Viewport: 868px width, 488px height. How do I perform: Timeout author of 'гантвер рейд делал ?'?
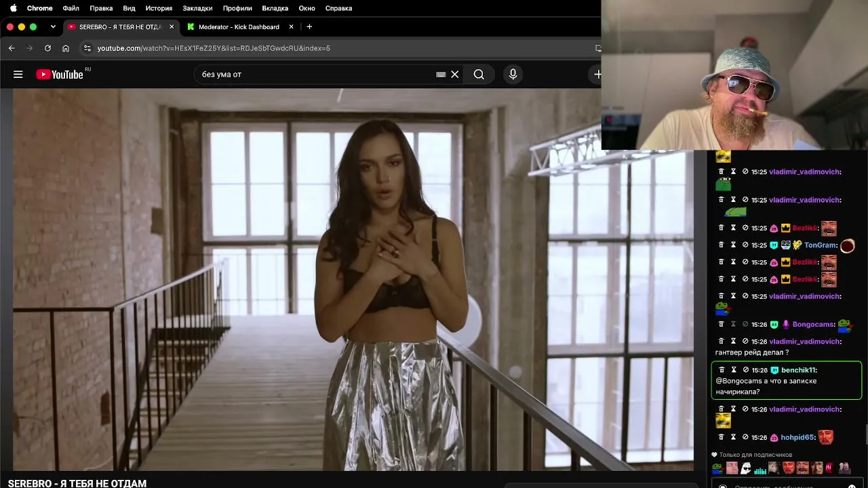click(x=733, y=342)
